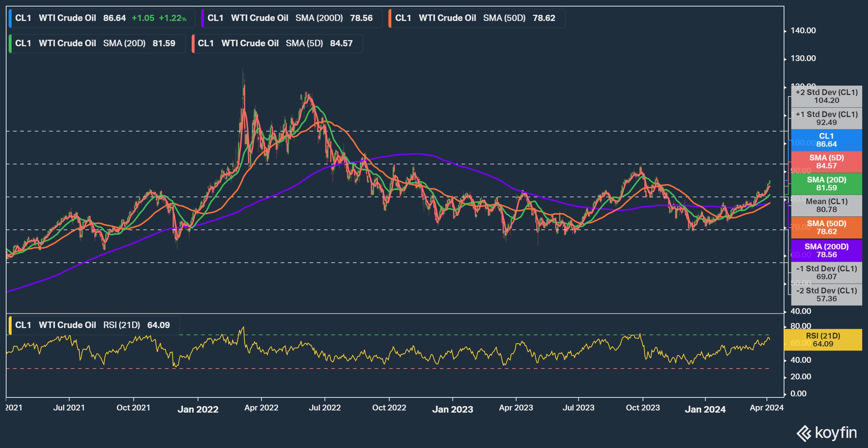Open the RSI (21D) indicator legend
The height and width of the screenshot is (448, 868).
pyautogui.click(x=93, y=325)
